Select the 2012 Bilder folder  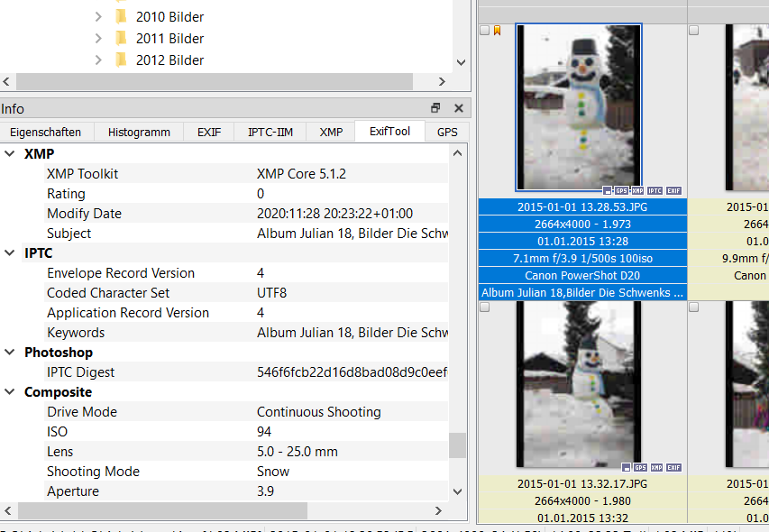(169, 60)
